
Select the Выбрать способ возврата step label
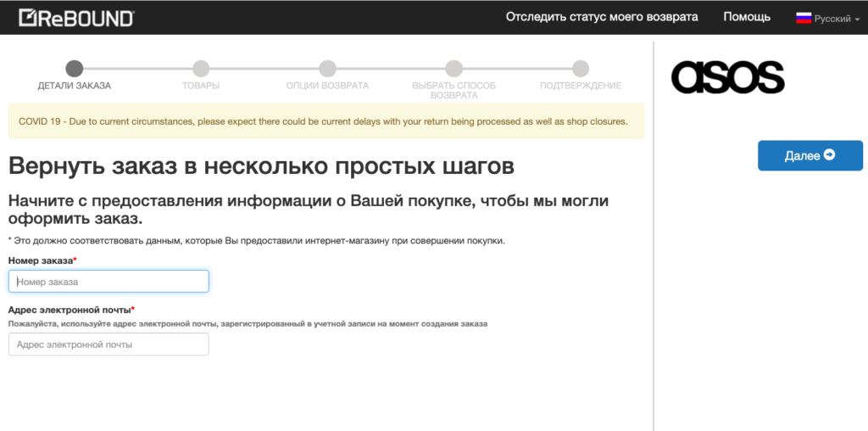point(453,90)
